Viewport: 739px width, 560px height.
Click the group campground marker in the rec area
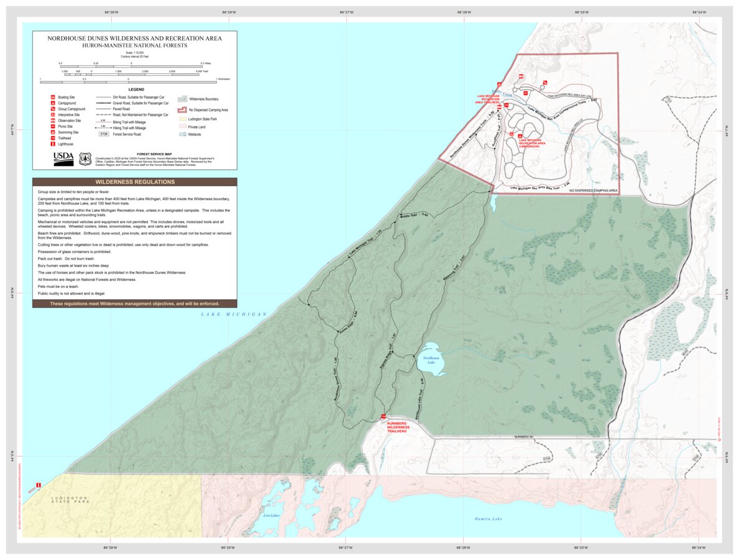pyautogui.click(x=544, y=83)
